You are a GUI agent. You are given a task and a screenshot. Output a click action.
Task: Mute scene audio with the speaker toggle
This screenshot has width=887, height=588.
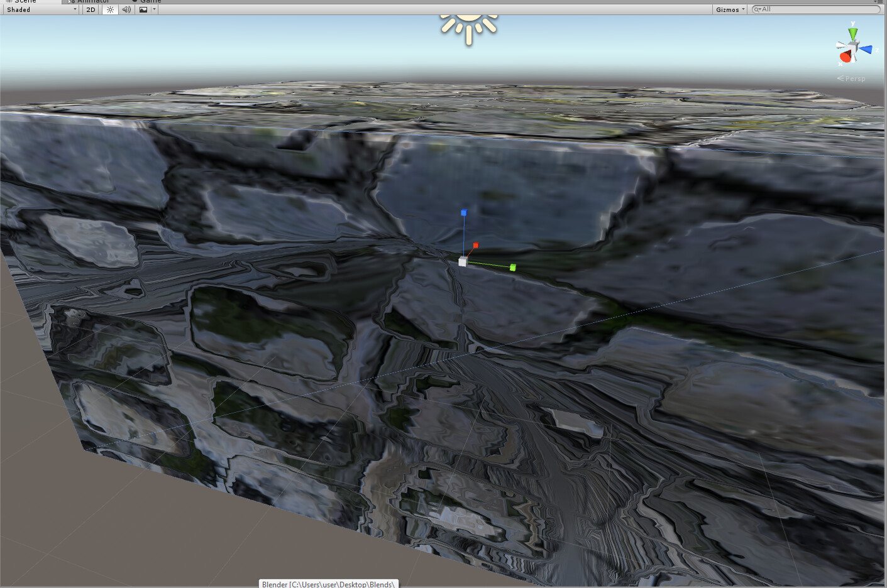[126, 9]
